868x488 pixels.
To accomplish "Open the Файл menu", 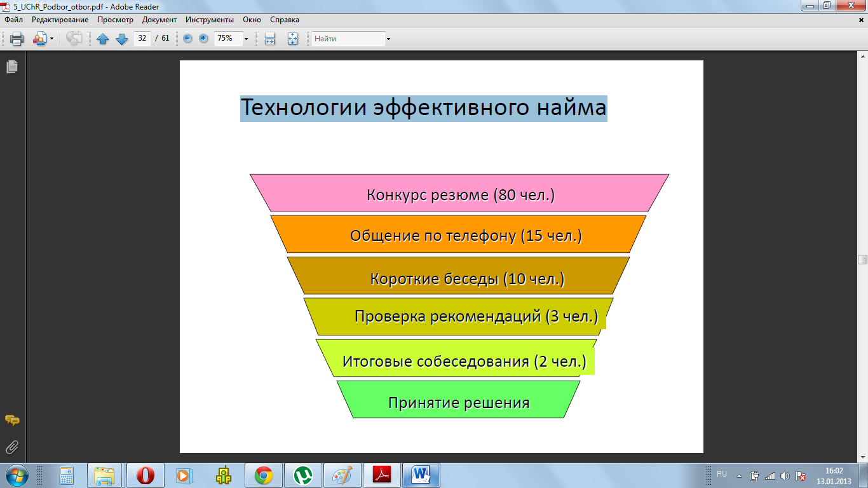I will point(13,20).
